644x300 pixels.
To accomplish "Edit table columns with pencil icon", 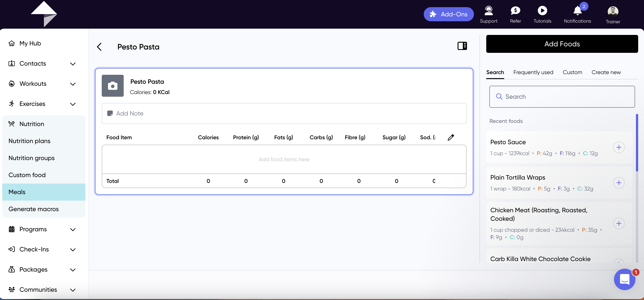I will coord(450,137).
